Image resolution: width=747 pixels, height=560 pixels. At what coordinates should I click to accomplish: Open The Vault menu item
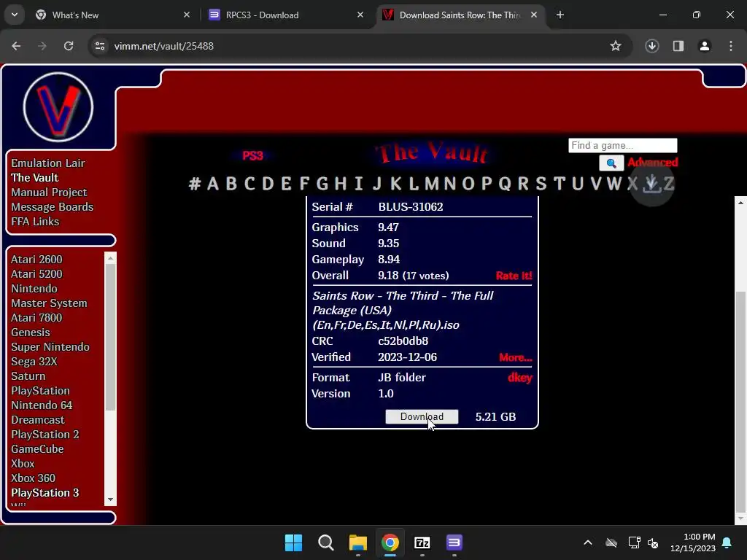[x=35, y=178]
